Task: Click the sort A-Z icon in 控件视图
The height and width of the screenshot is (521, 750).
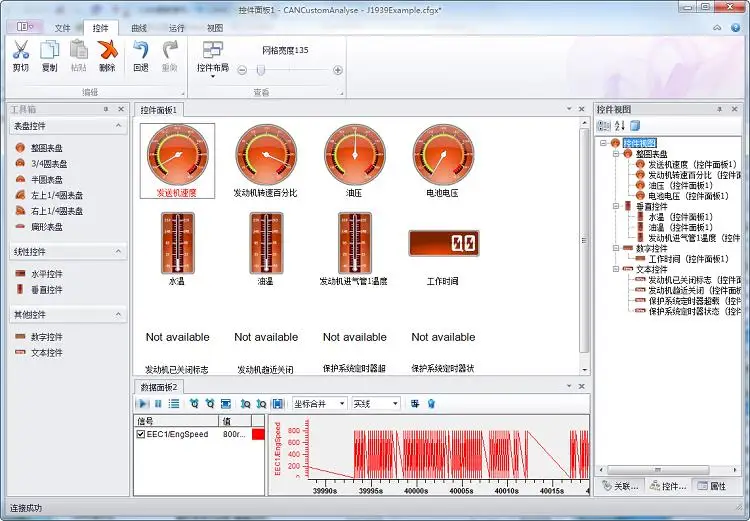Action: point(619,126)
